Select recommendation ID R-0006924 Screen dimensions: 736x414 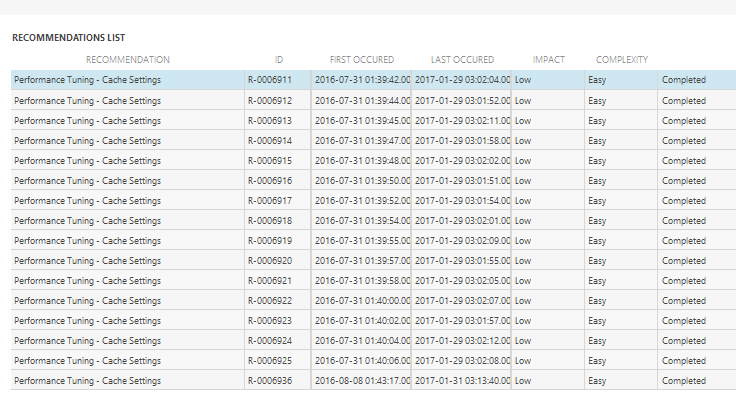click(x=270, y=341)
